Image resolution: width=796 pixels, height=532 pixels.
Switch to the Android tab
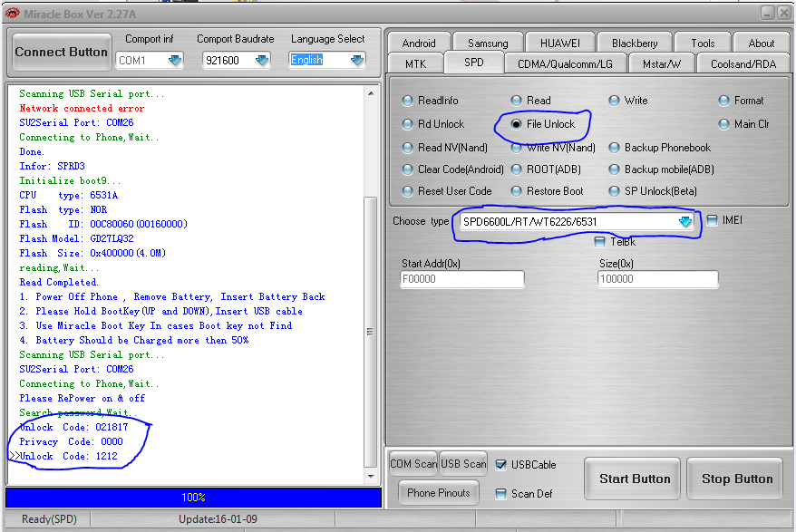coord(419,44)
